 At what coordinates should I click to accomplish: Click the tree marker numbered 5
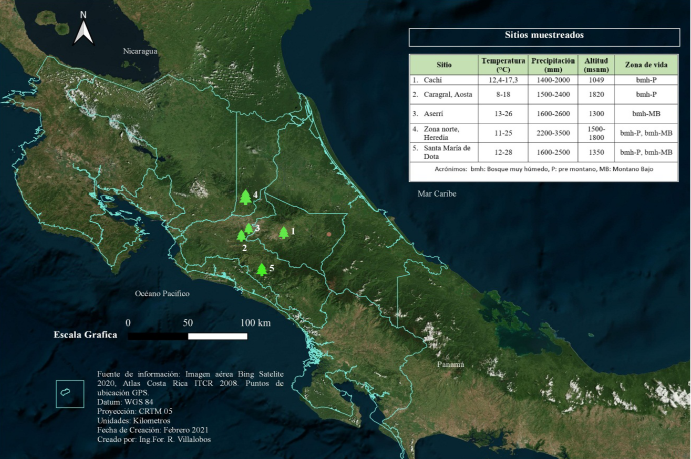[262, 269]
